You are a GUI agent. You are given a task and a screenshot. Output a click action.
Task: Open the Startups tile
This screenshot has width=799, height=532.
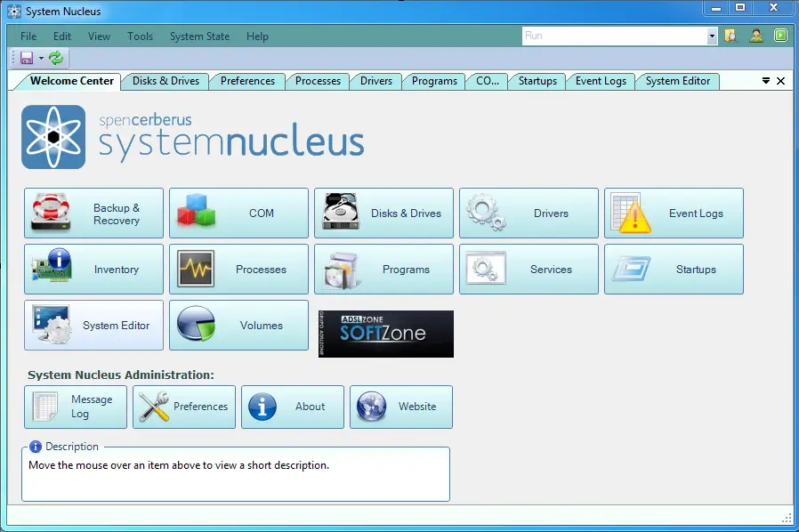[x=674, y=269]
